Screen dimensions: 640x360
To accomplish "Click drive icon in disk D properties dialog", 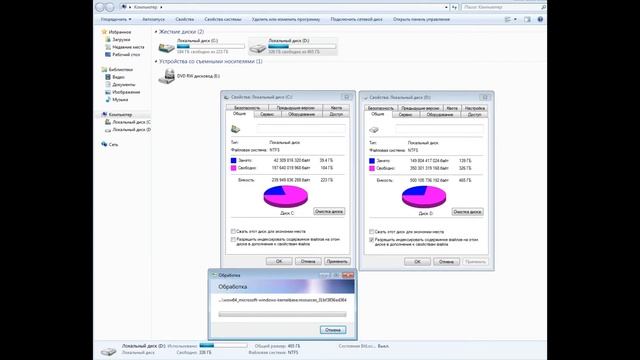I will pyautogui.click(x=374, y=130).
